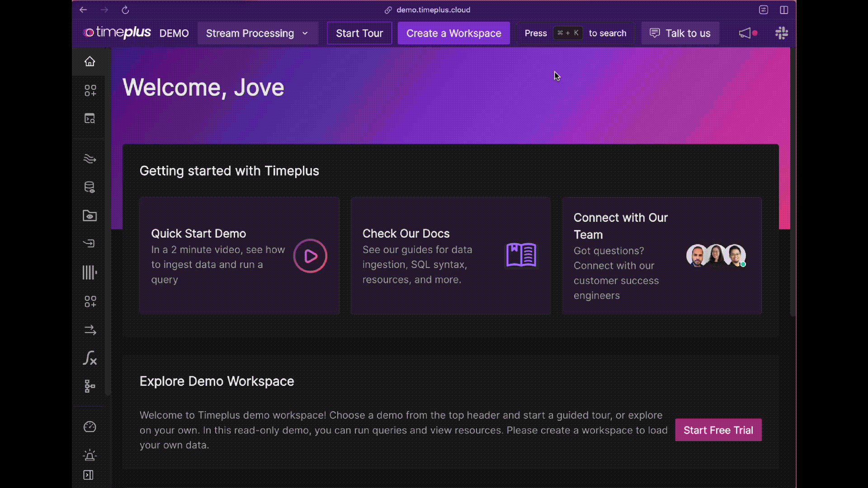Select the vertical bars icon in the sidebar
This screenshot has height=488, width=868.
90,272
